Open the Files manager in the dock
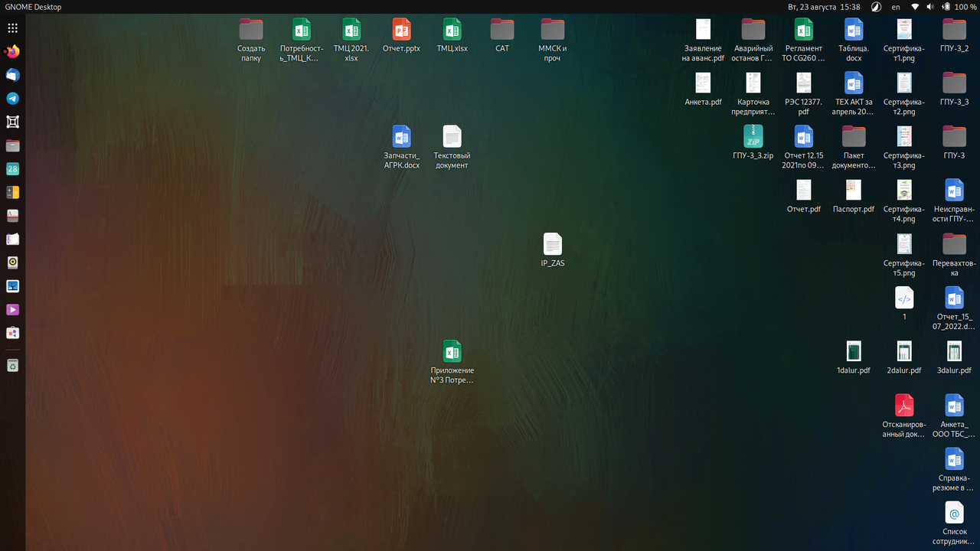Viewport: 980px width, 551px height. [12, 145]
